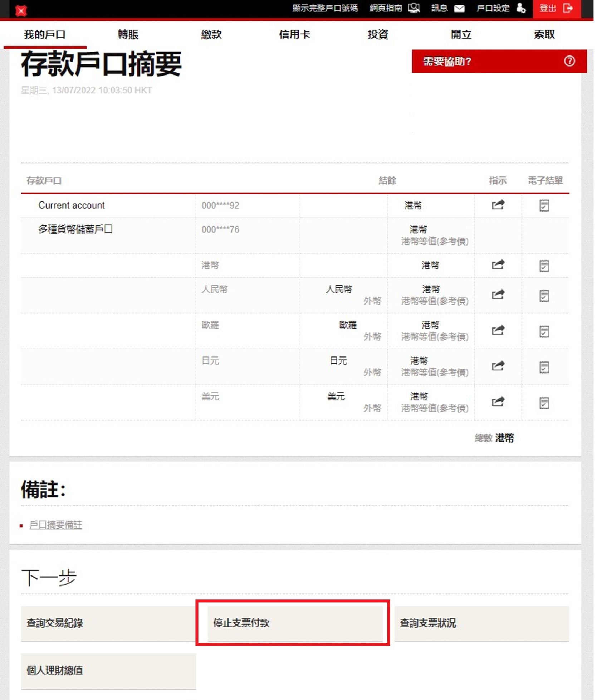Select the 投資 navigation menu
Screen dimensions: 597x700
377,34
